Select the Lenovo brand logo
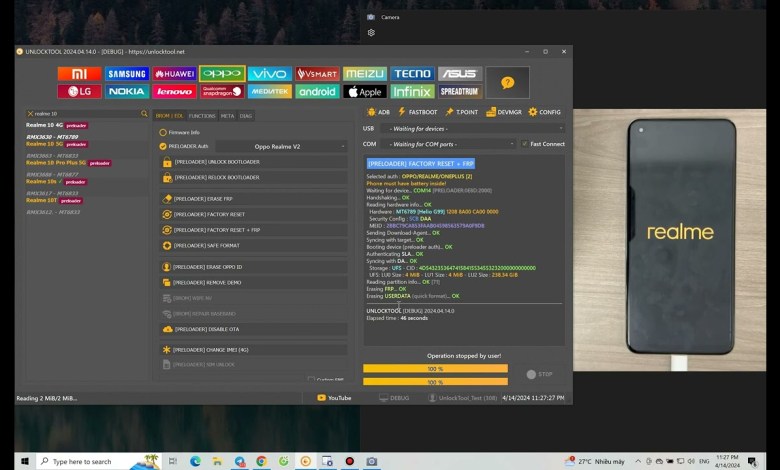The image size is (780, 470). coord(175,92)
